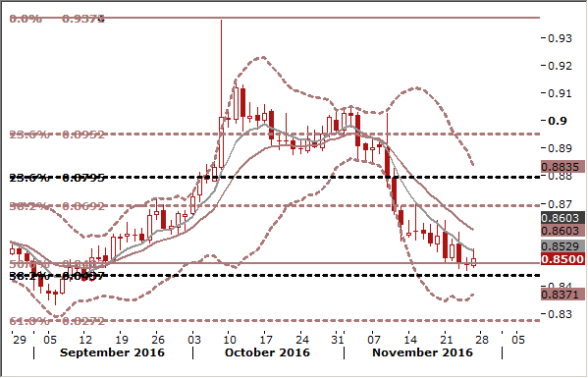Select the 0.0% 0.9377 Fibonacci label
This screenshot has height=378, width=588.
[x=57, y=19]
